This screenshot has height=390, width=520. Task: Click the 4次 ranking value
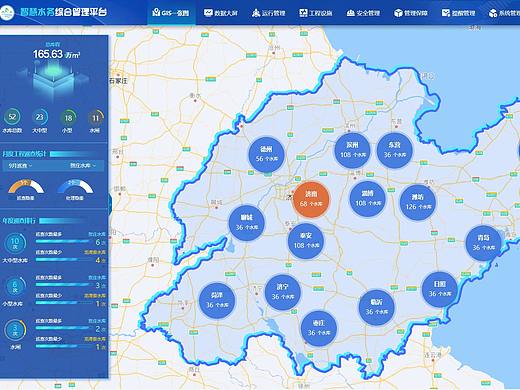pyautogui.click(x=100, y=260)
